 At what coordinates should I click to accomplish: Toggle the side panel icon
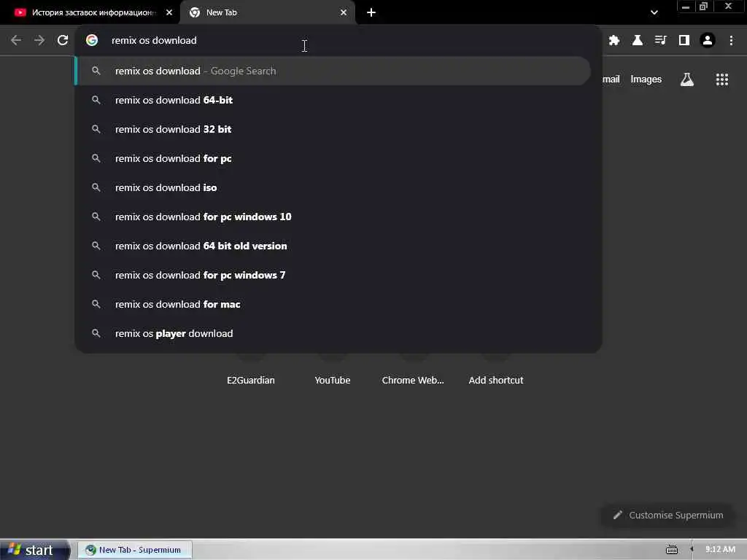coord(684,41)
